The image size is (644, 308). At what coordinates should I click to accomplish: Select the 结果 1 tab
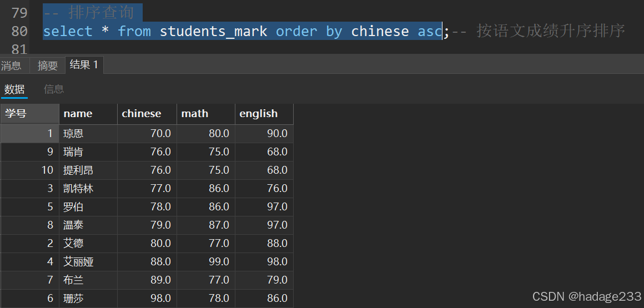tap(84, 64)
